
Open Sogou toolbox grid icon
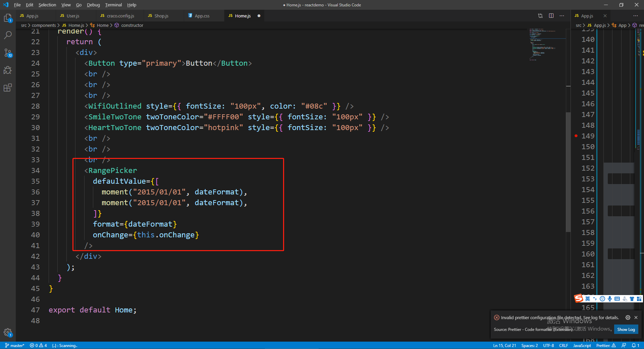[x=639, y=299]
